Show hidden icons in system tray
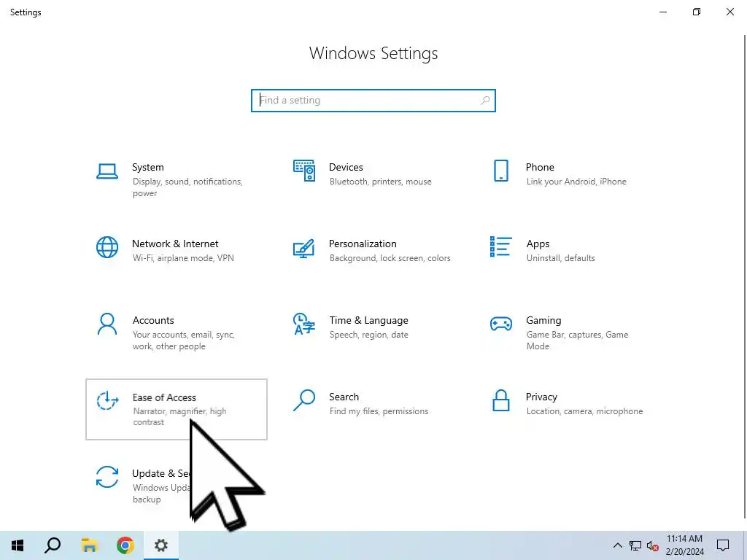The height and width of the screenshot is (560, 747). (x=617, y=545)
